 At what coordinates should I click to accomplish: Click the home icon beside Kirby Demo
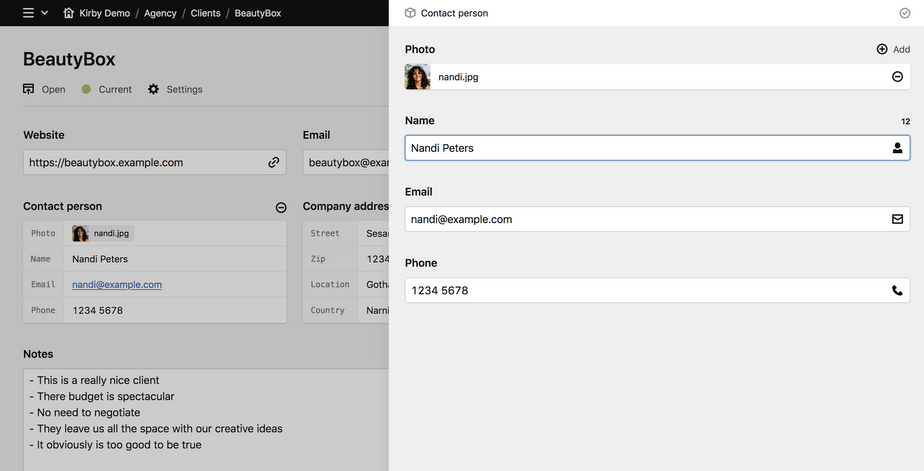[68, 13]
